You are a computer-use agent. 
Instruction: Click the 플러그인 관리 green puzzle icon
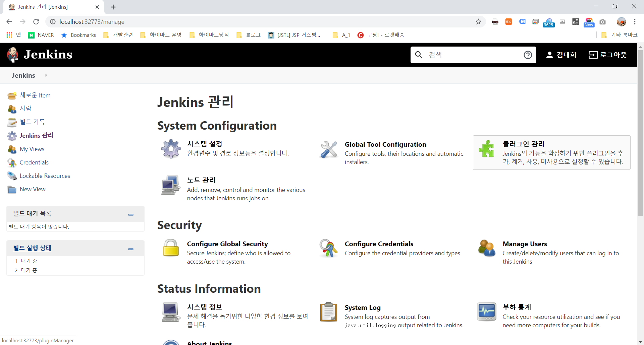[486, 149]
